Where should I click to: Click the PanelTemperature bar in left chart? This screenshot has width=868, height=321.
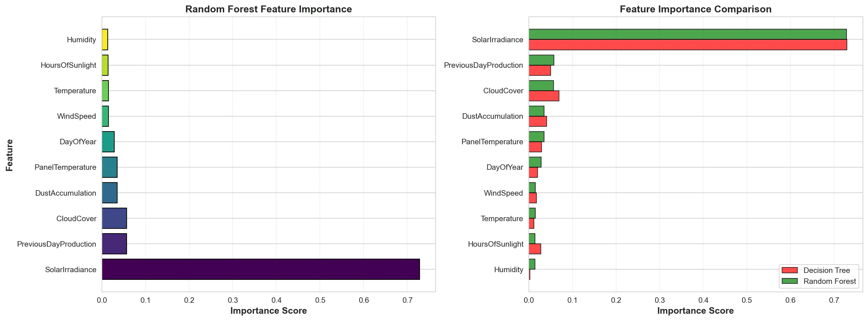coord(110,167)
